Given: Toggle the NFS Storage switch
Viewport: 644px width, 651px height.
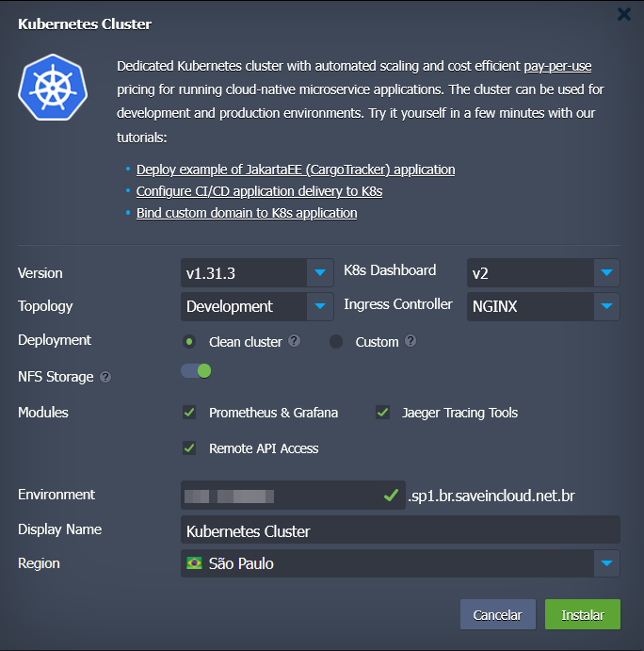Looking at the screenshot, I should [196, 371].
